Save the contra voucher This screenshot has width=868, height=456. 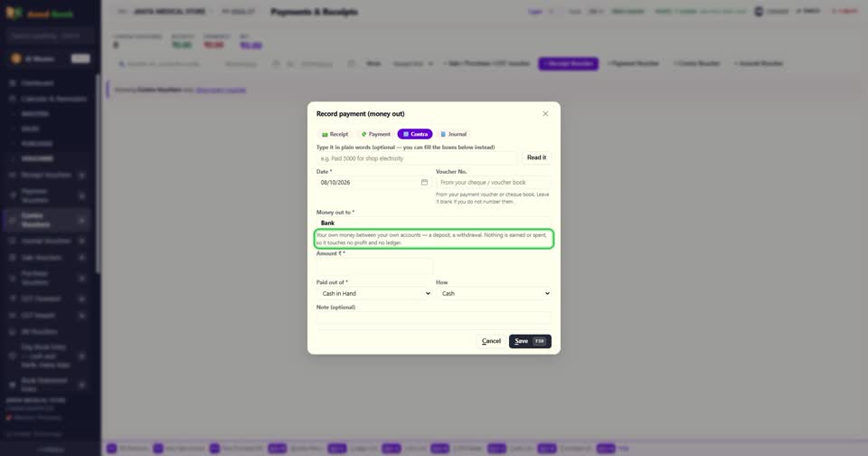(x=530, y=341)
